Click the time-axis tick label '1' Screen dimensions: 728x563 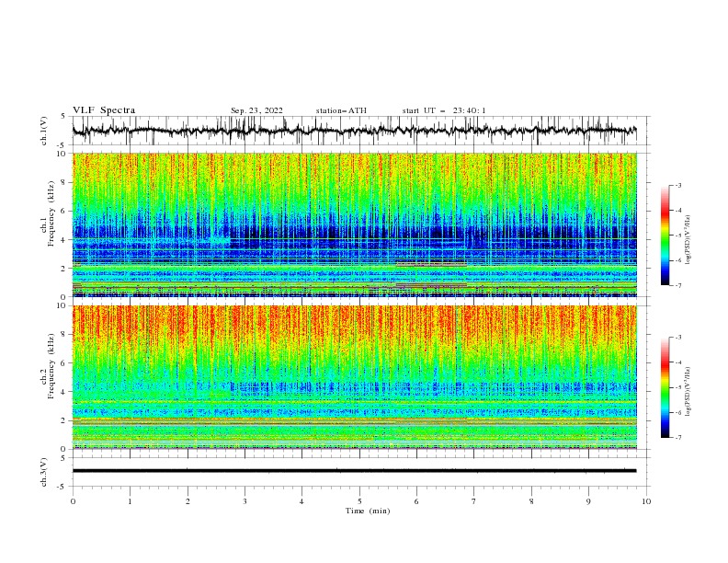pos(130,501)
